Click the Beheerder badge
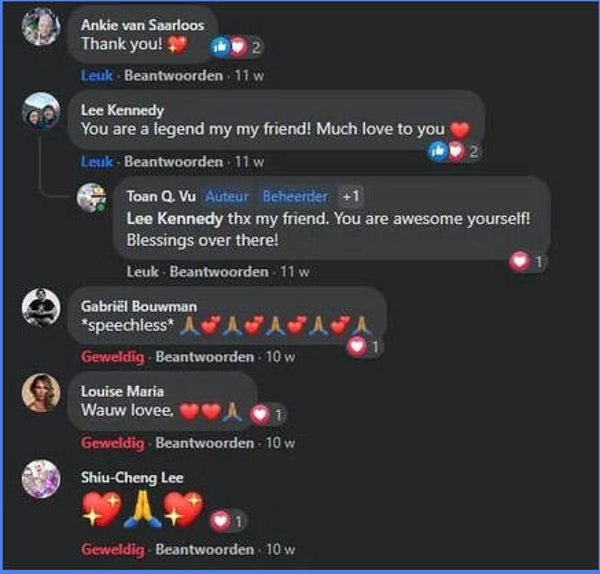Viewport: 600px width, 574px height. pyautogui.click(x=295, y=196)
